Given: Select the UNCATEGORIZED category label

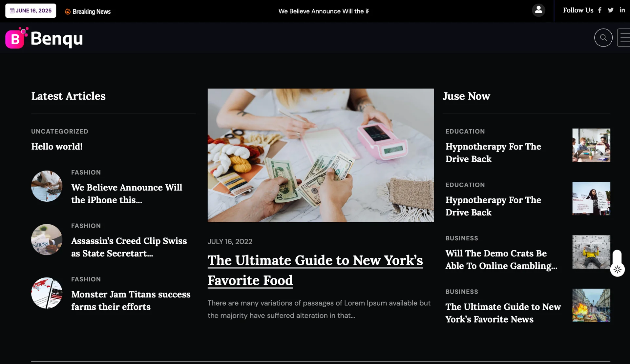Looking at the screenshot, I should pos(60,131).
